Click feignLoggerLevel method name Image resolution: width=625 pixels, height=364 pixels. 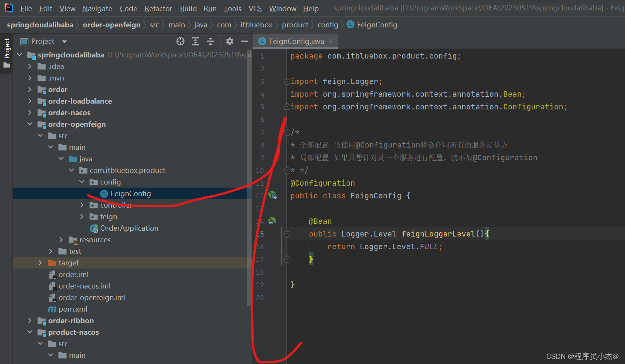point(438,234)
